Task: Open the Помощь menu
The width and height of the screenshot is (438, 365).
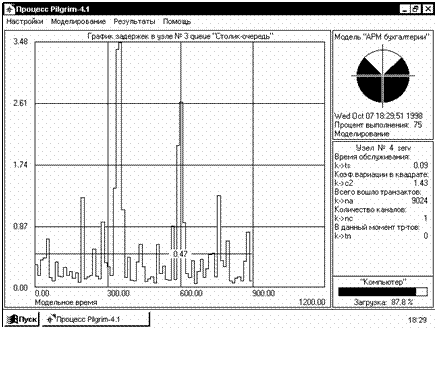Action: [177, 22]
